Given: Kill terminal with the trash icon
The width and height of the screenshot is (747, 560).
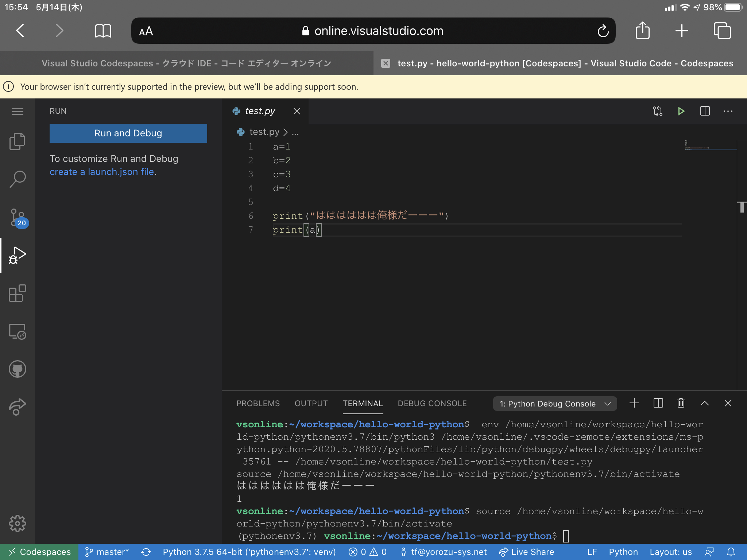Looking at the screenshot, I should pyautogui.click(x=681, y=403).
